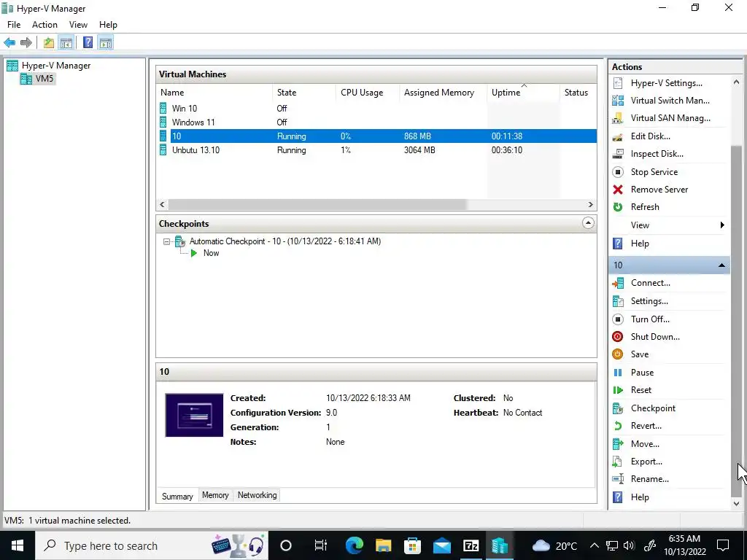Viewport: 747px width, 560px height.
Task: Sort by the Uptime column header
Action: 523,93
